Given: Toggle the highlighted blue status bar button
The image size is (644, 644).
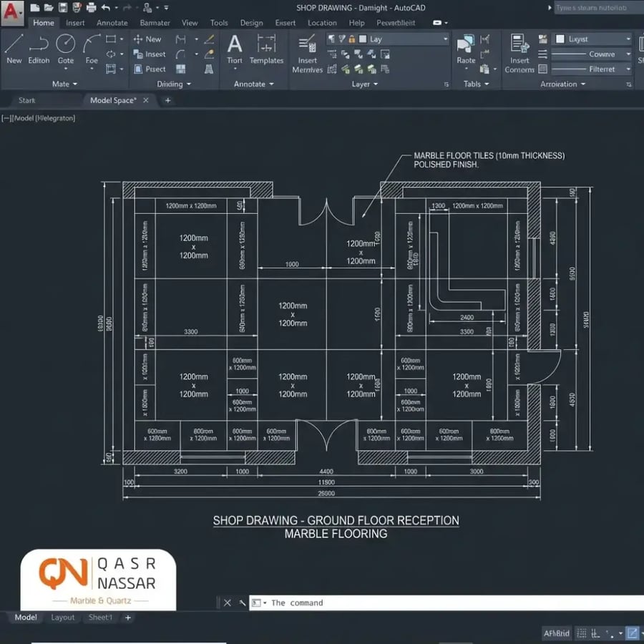Looking at the screenshot, I should [632, 633].
